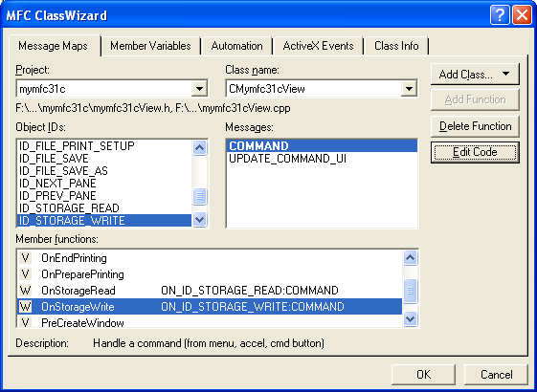Dismiss the dialog with Cancel
Screen dimensions: 537x392
coord(496,374)
